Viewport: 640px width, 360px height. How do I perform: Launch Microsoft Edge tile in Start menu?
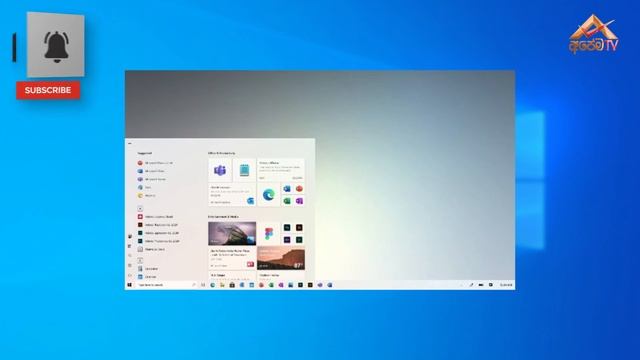(x=268, y=195)
